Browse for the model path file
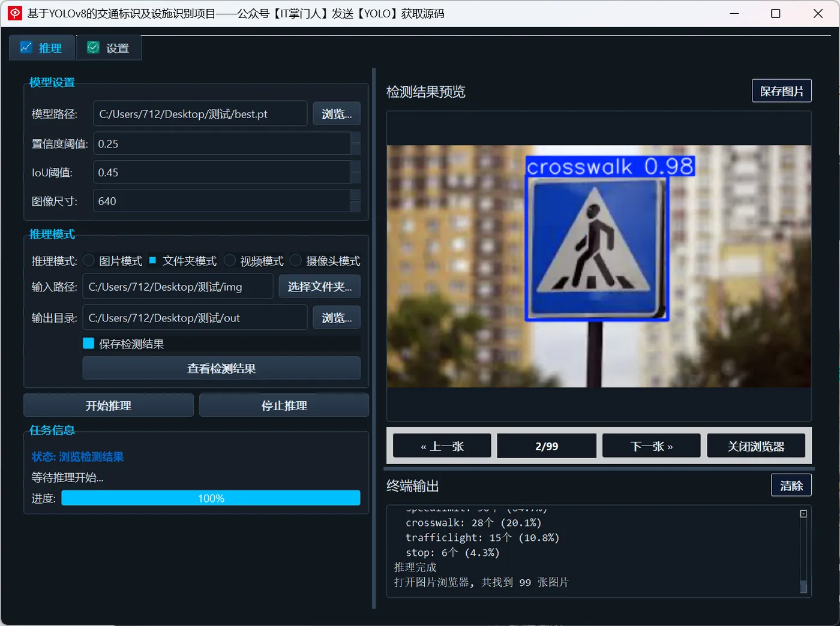The width and height of the screenshot is (840, 626). point(337,113)
